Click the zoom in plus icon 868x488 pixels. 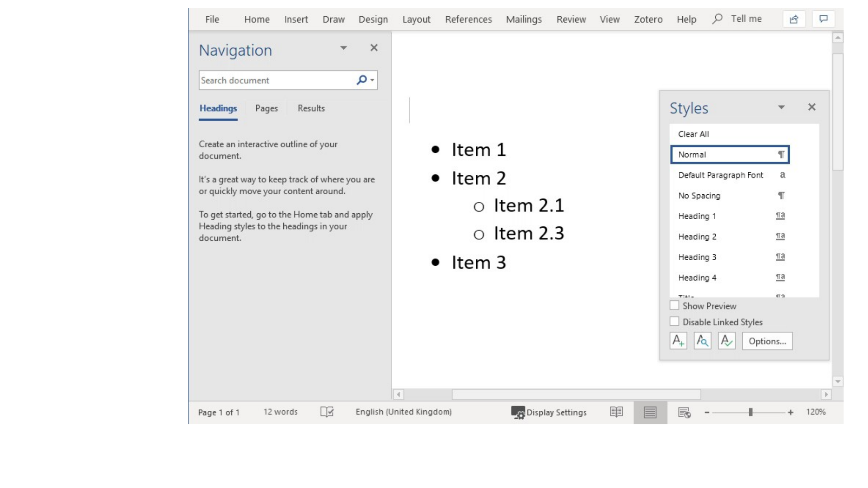pos(790,412)
